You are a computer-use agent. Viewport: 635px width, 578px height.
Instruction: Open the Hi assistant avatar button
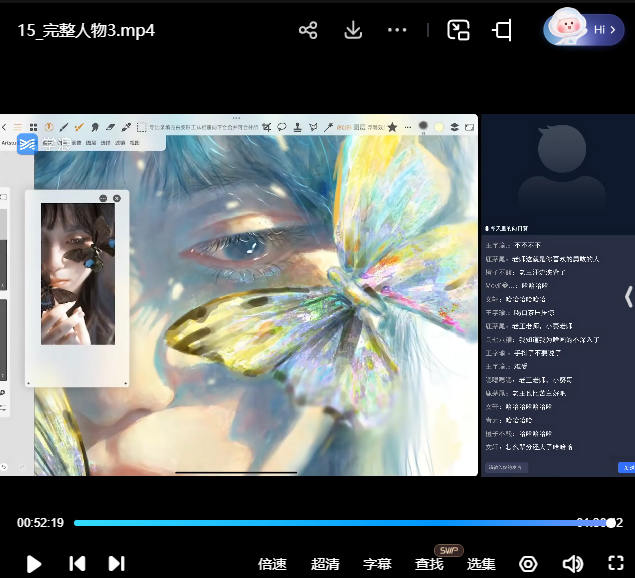click(x=583, y=30)
